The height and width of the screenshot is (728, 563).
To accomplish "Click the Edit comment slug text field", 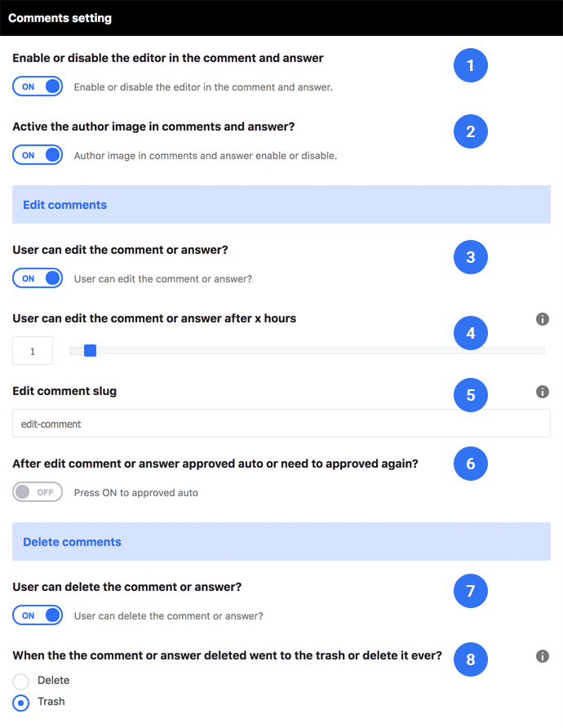I will [281, 424].
